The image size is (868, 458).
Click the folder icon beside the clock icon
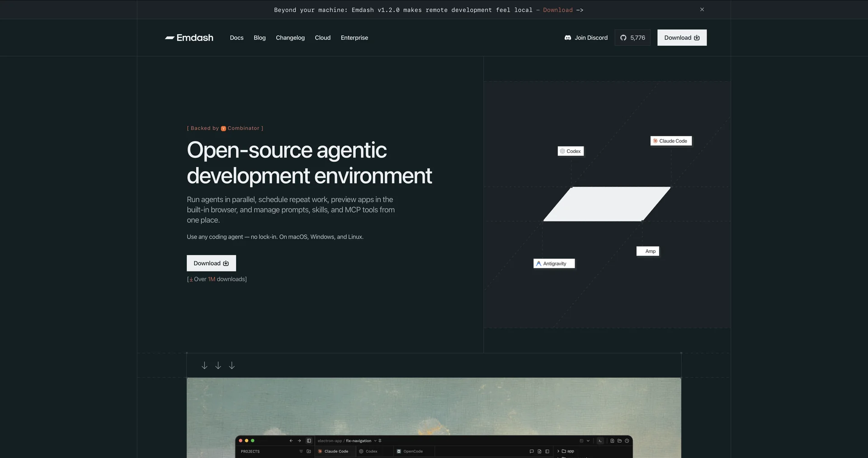point(620,441)
